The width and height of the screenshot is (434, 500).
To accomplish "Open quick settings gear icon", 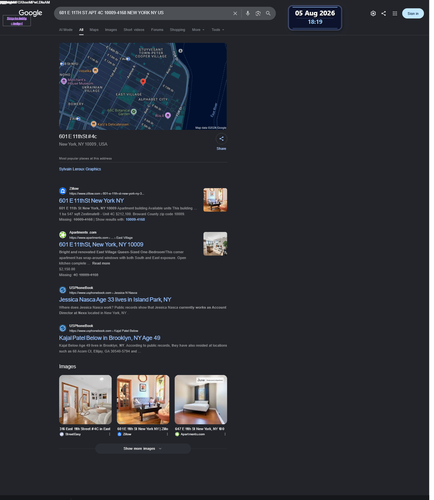I will click(x=373, y=13).
